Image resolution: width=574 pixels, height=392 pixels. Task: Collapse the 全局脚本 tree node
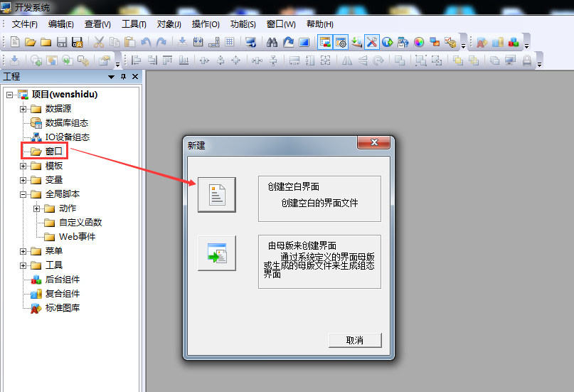tap(23, 195)
